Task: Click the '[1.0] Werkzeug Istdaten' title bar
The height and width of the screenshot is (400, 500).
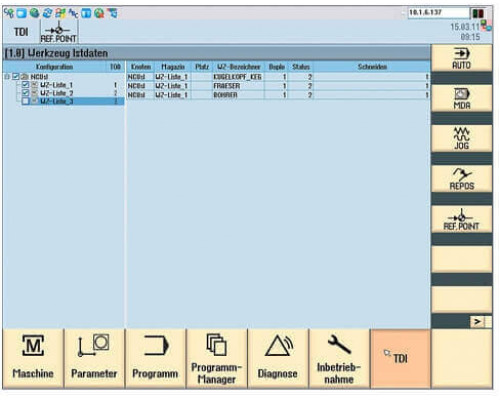Action: tap(217, 53)
